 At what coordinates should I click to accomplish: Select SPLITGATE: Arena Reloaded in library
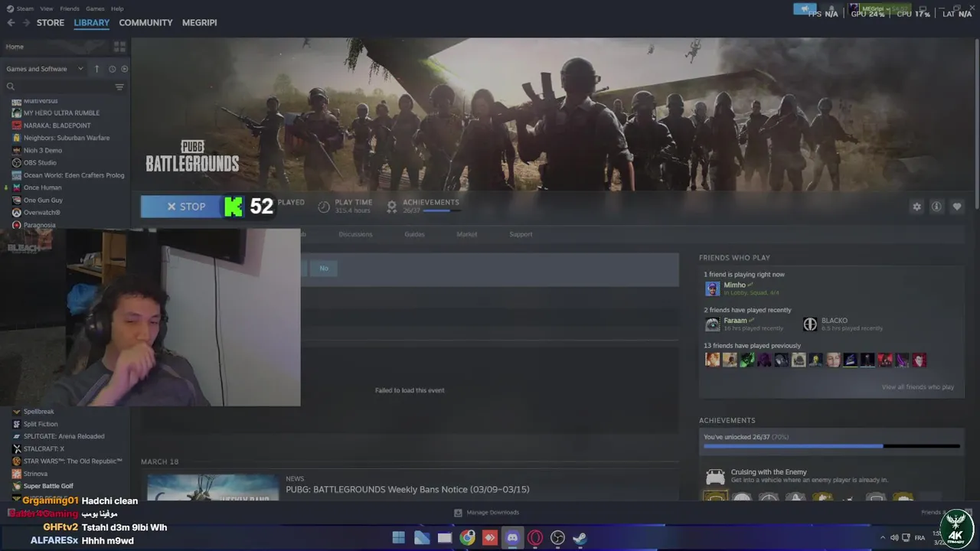click(64, 436)
